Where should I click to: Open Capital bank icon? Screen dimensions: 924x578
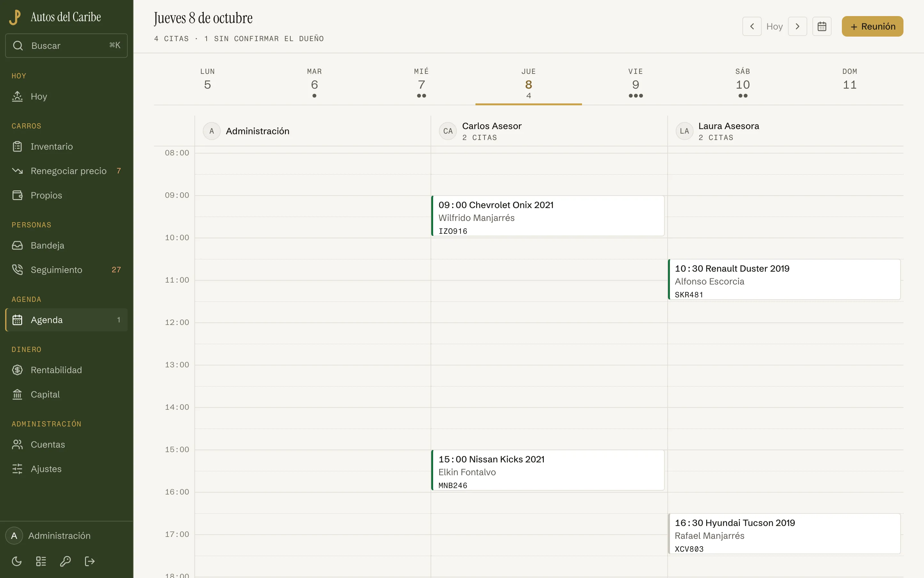17,395
